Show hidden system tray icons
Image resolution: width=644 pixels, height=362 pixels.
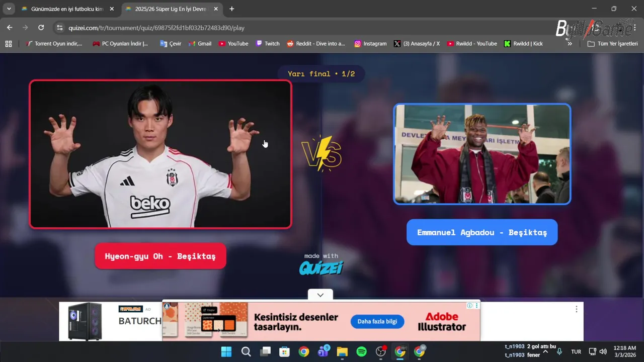coord(545,351)
